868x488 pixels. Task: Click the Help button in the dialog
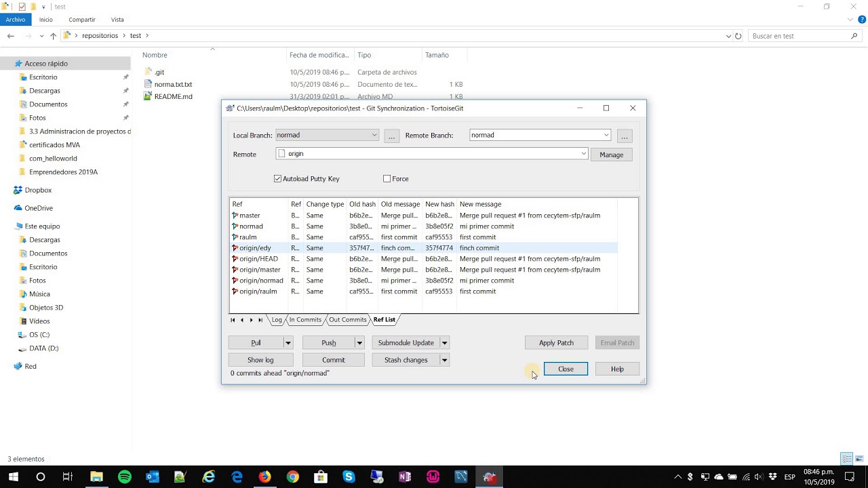(617, 369)
